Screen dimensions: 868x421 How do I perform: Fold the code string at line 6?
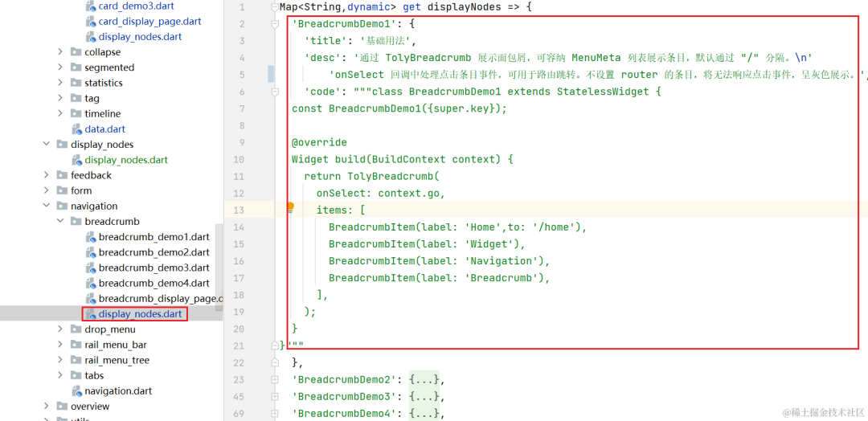(275, 92)
